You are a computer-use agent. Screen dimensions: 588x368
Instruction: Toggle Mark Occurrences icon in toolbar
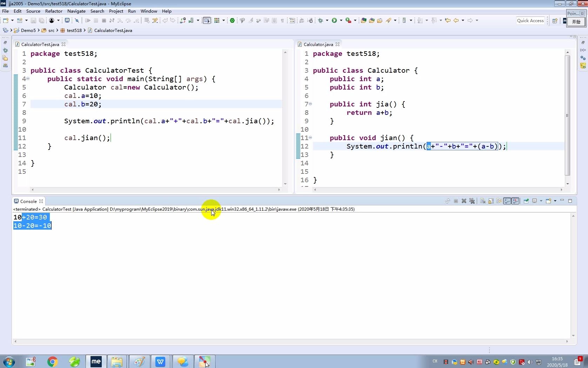pos(250,20)
